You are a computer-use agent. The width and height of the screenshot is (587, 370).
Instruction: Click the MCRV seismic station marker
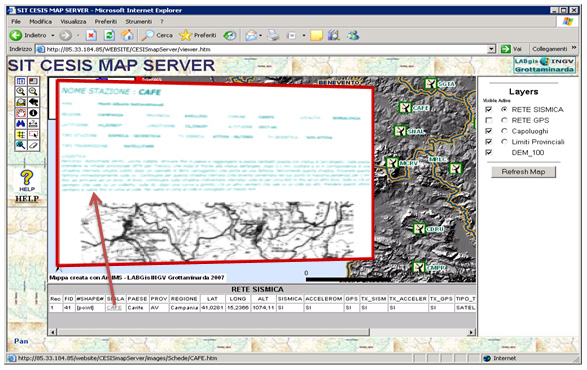[x=392, y=163]
